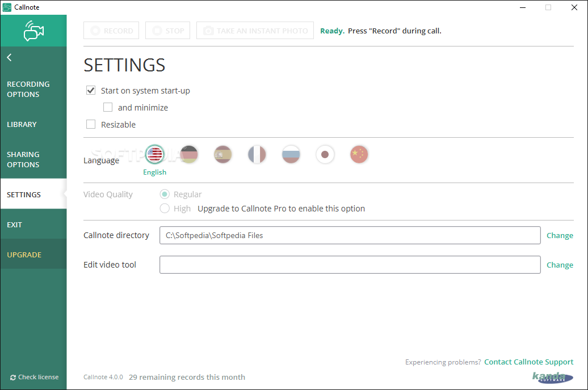Choose the Russian flag language
This screenshot has height=390, width=588.
point(291,154)
